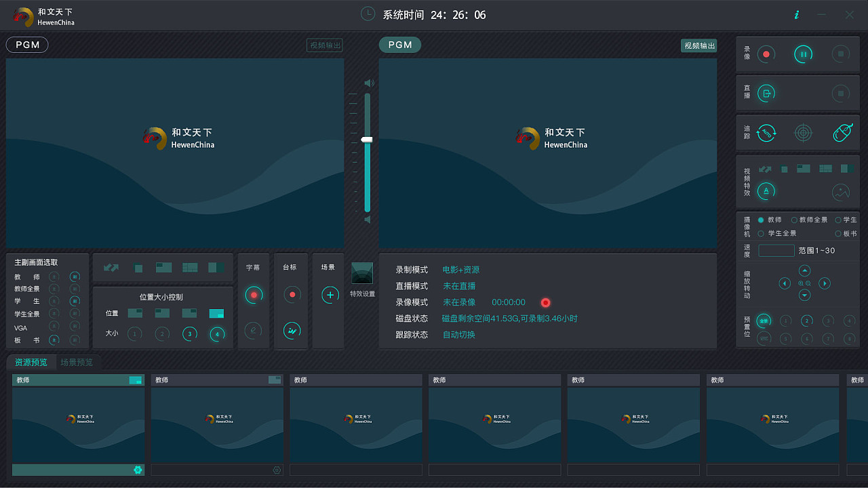Recall preset position 2
Image resolution: width=868 pixels, height=488 pixels.
coord(807,321)
